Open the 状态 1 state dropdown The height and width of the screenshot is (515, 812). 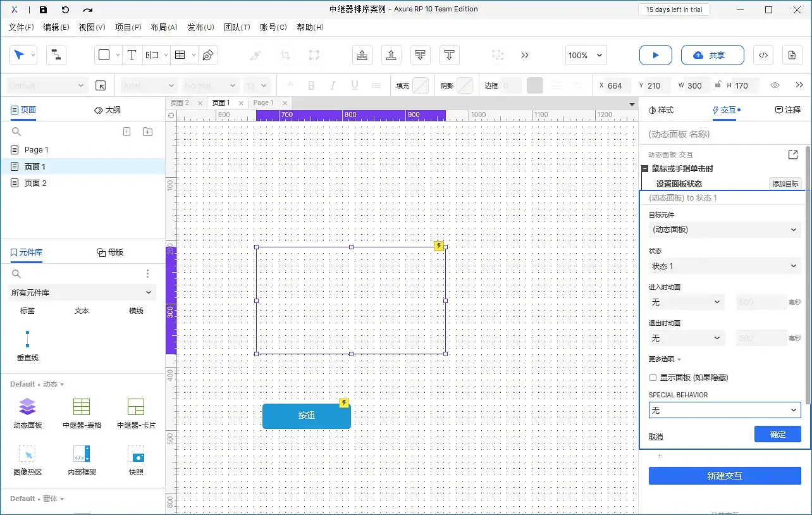(724, 266)
